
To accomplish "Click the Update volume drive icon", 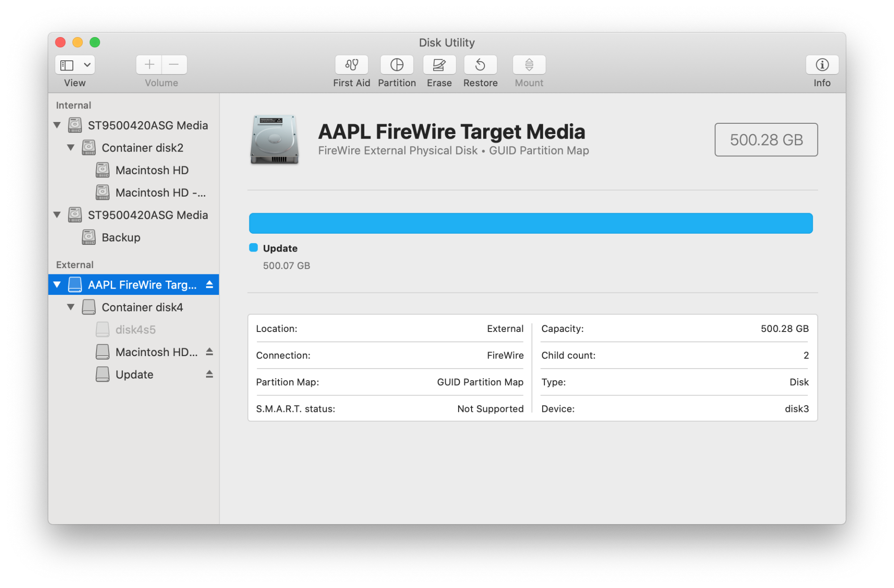I will [102, 374].
